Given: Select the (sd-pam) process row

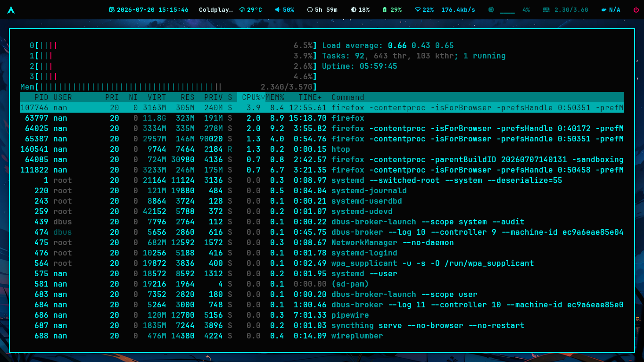Looking at the screenshot, I should [322, 284].
